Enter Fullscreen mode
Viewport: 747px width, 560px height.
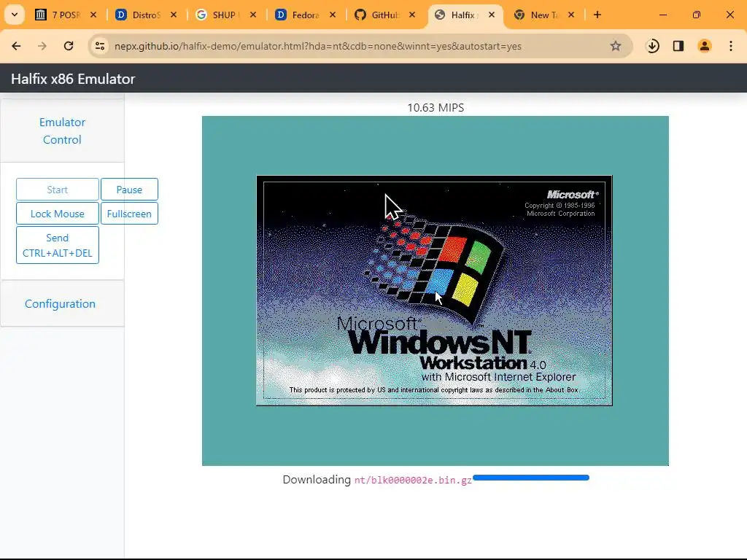129,214
